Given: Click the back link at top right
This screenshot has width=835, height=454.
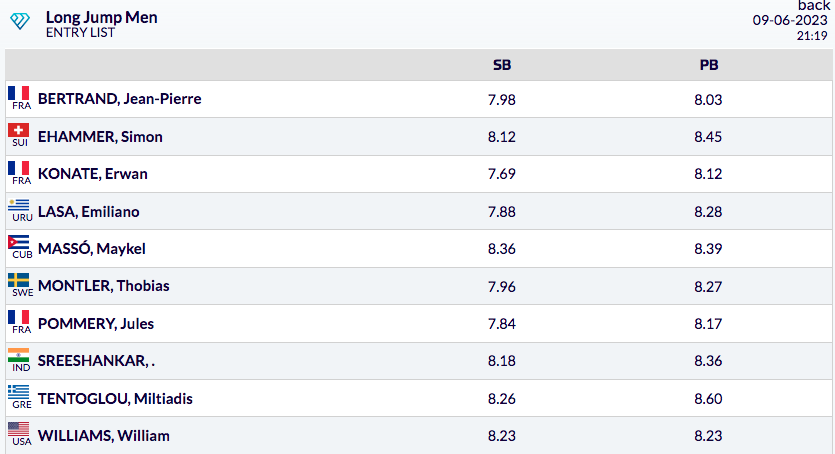Looking at the screenshot, I should (813, 6).
